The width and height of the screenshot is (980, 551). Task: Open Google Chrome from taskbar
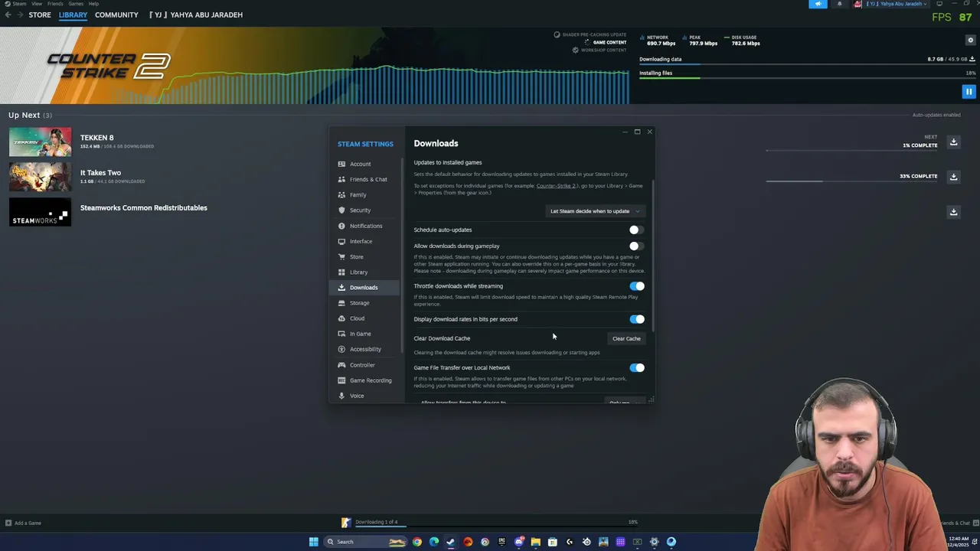416,542
